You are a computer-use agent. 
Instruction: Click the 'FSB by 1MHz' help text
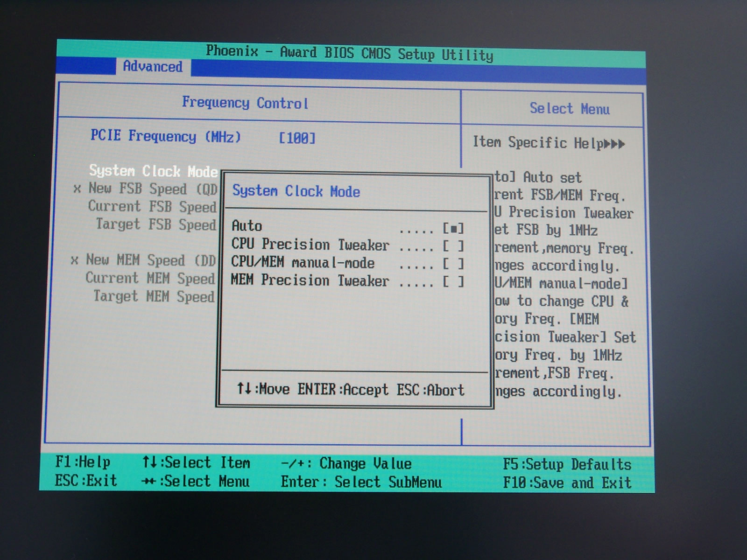point(546,230)
